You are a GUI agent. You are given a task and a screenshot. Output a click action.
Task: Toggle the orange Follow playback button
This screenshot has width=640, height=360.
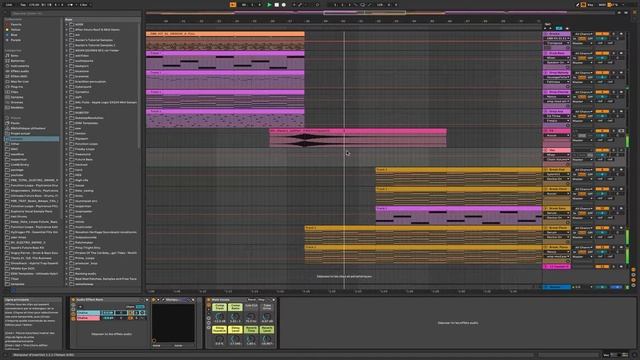pyautogui.click(x=233, y=4)
